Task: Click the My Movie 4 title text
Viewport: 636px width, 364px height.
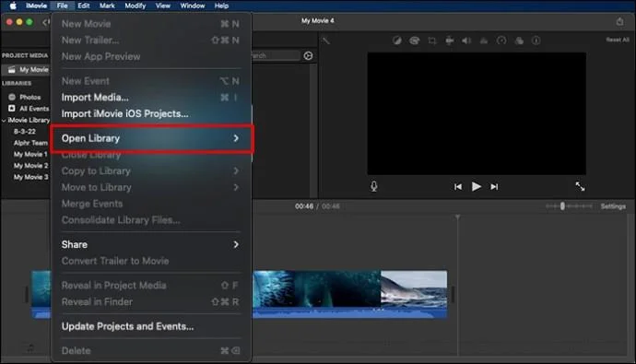Action: pyautogui.click(x=318, y=20)
